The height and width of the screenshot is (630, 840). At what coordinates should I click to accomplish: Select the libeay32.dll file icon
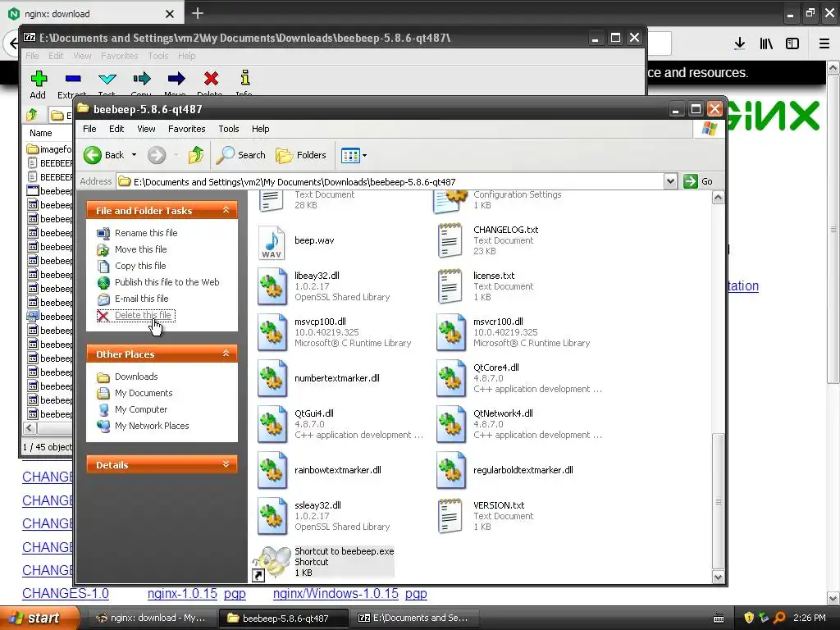[272, 286]
